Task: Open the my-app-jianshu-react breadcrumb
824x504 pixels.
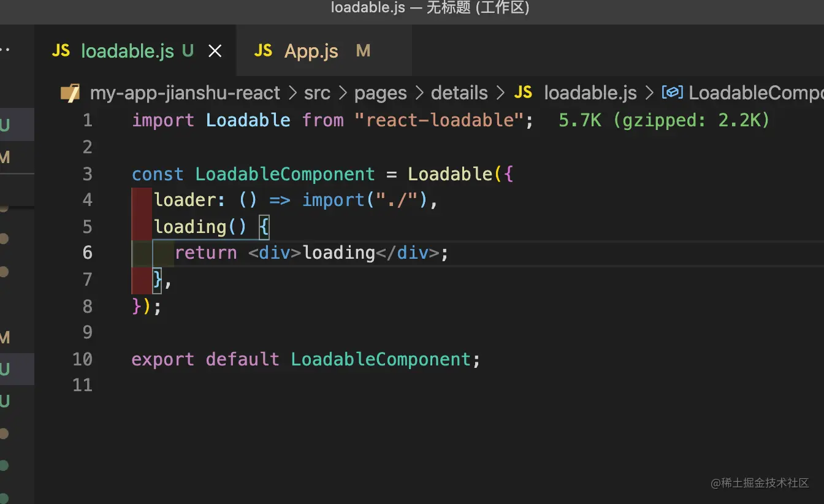Action: tap(185, 93)
